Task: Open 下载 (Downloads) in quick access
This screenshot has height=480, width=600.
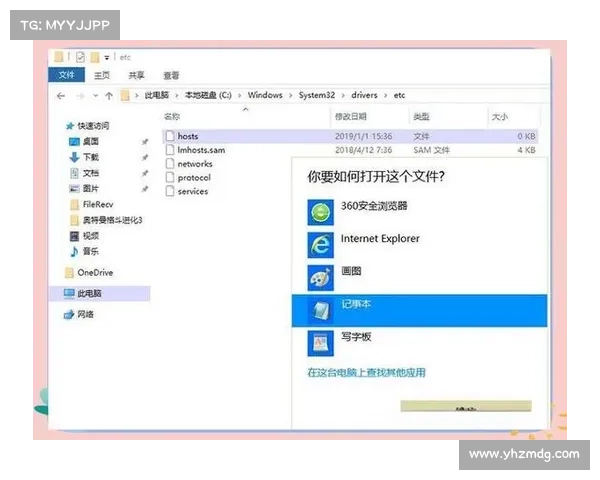Action: coord(90,157)
